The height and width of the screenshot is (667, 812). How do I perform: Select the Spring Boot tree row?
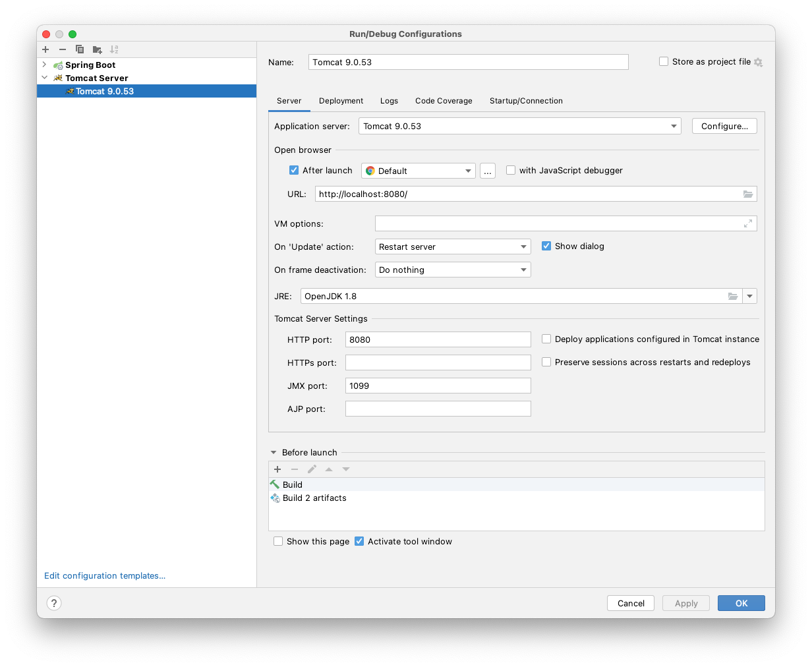146,65
